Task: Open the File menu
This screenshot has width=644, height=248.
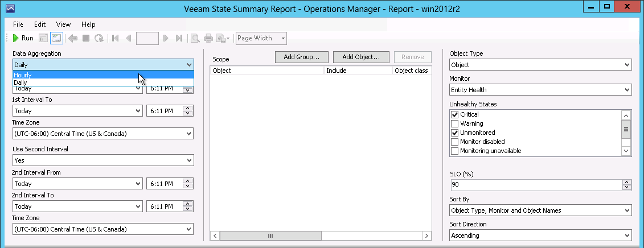Action: 18,24
